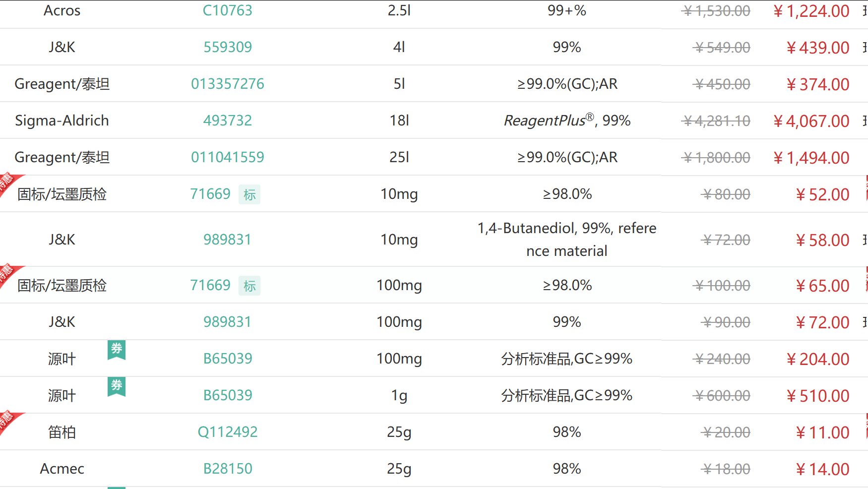Open Sigma-Aldrich product code 493732
This screenshot has width=868, height=489.
click(228, 121)
